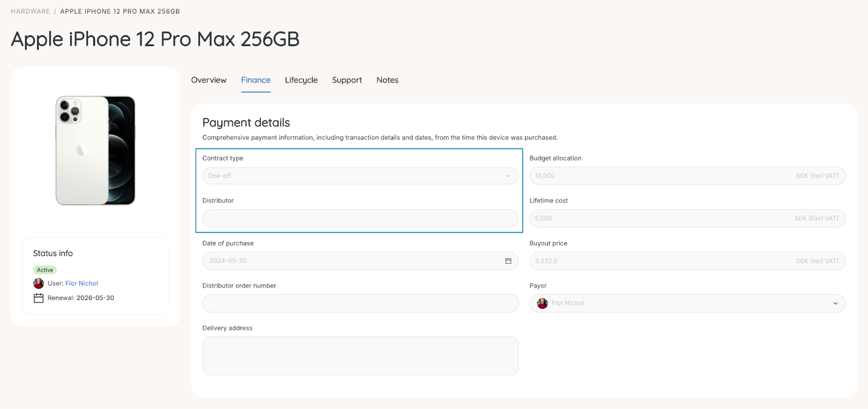Image resolution: width=868 pixels, height=409 pixels.
Task: Click the Renewal calendar icon
Action: tap(39, 298)
